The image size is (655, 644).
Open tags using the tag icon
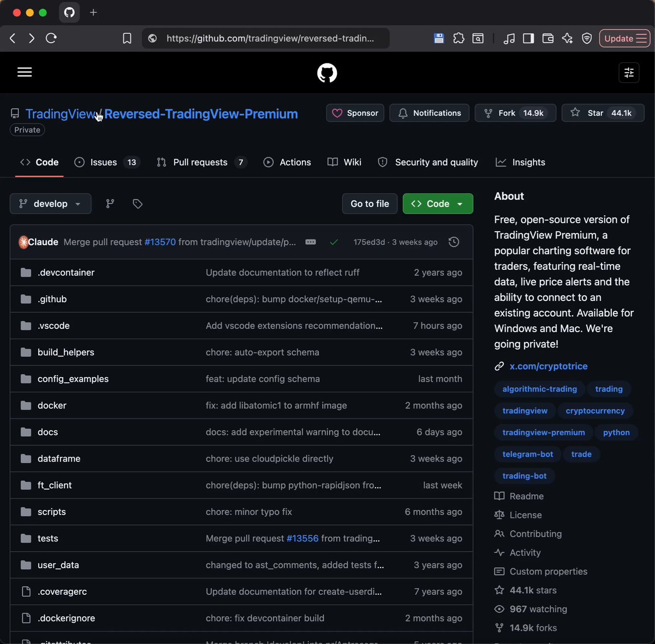[138, 204]
